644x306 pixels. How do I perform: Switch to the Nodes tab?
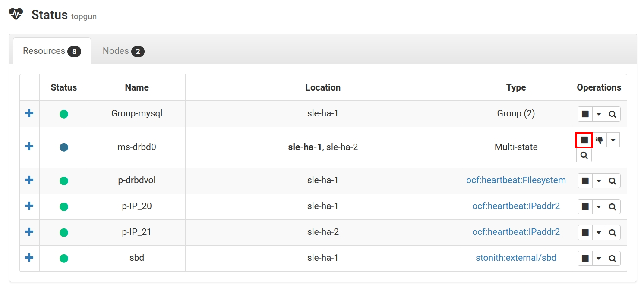point(123,51)
